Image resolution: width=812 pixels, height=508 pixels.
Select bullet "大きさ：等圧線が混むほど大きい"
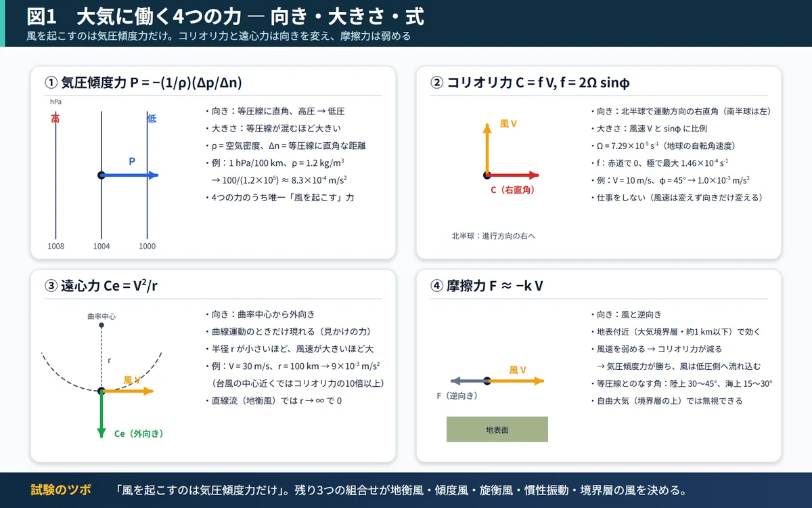click(272, 129)
